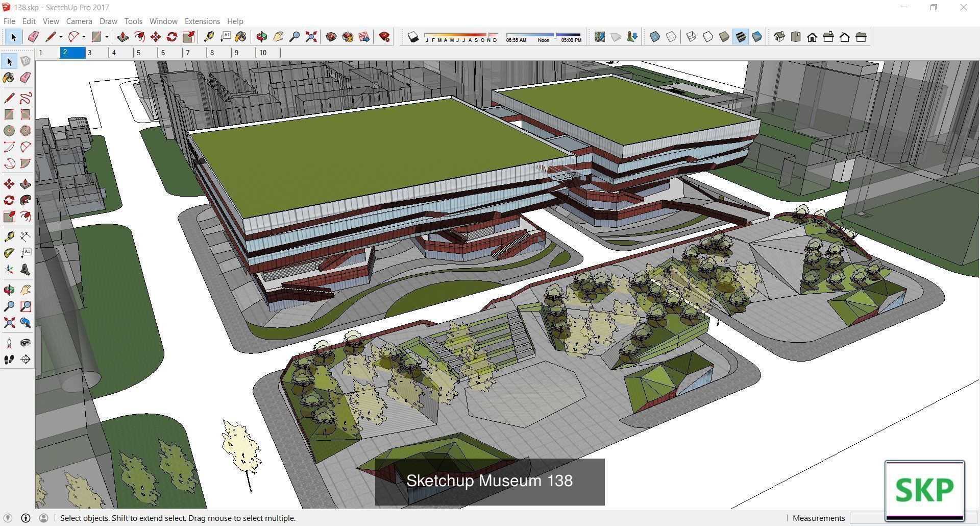
Task: Go back to Previous camera view
Action: click(x=25, y=323)
